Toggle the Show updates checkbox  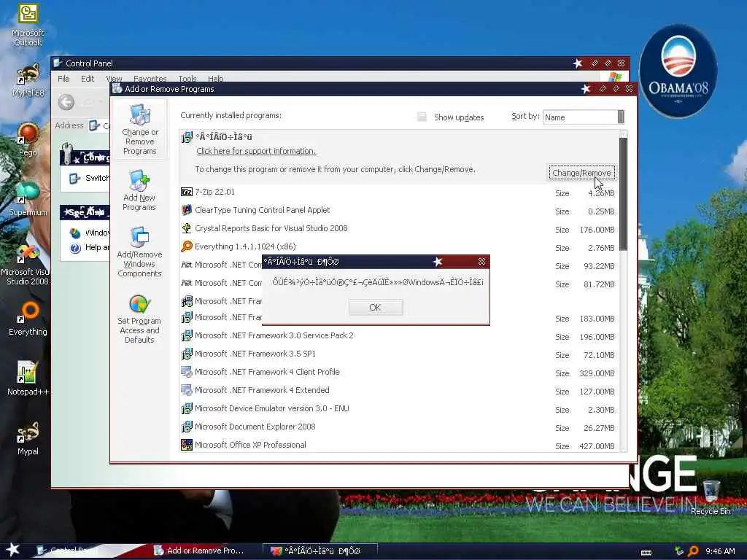click(x=422, y=117)
